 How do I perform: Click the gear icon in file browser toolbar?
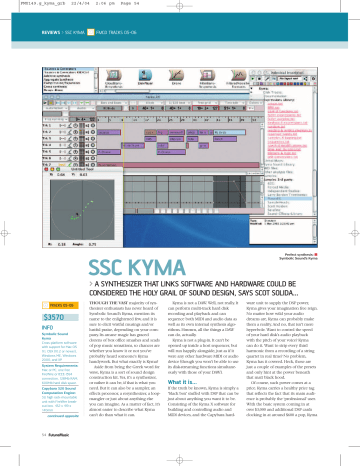(x=313, y=79)
